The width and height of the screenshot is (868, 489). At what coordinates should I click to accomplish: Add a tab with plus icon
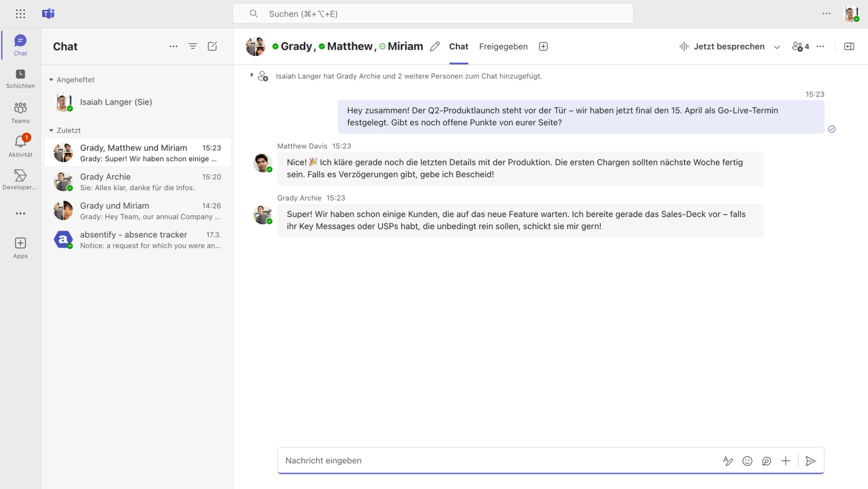pyautogui.click(x=543, y=47)
